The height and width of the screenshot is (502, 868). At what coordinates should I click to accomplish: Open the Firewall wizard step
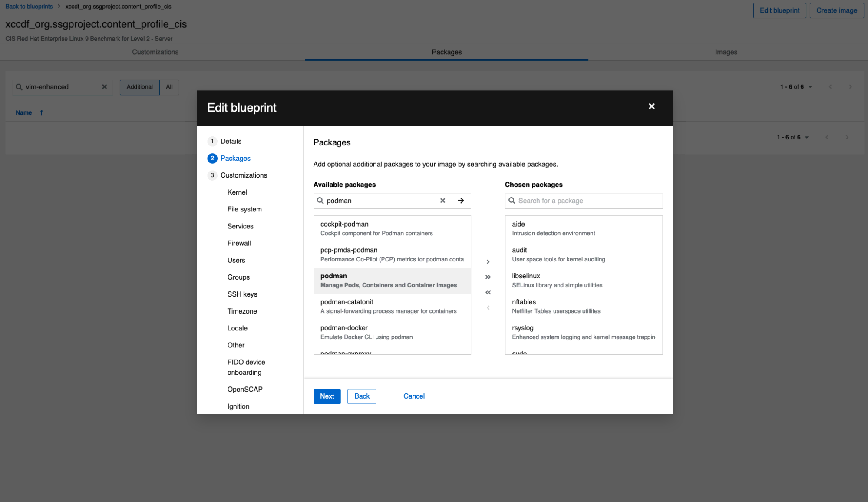[x=239, y=243]
